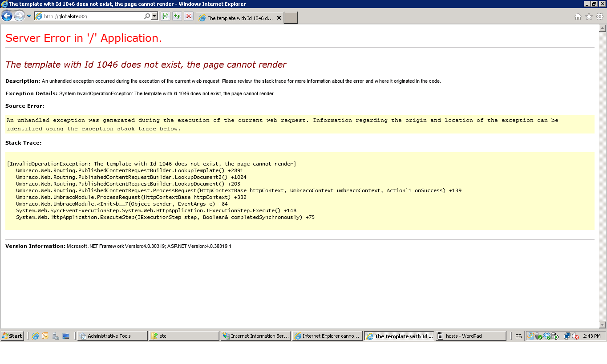Click the LookupDocument2() +1024 stack line

131,177
